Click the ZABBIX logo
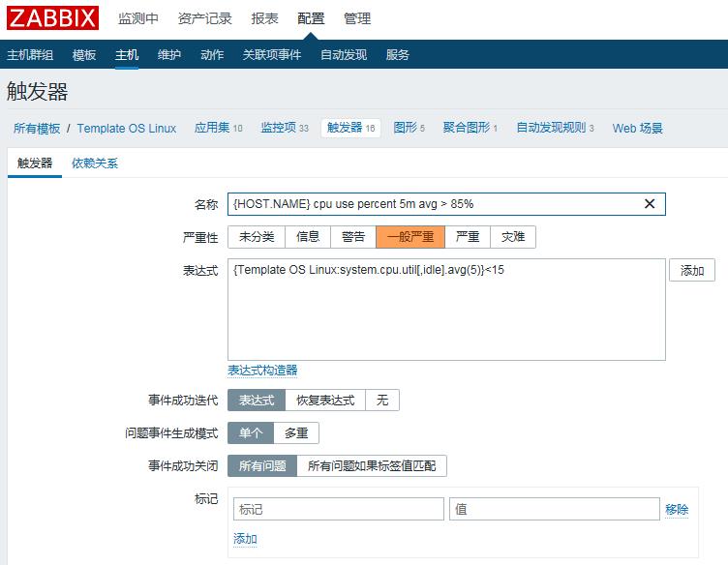 pos(52,18)
